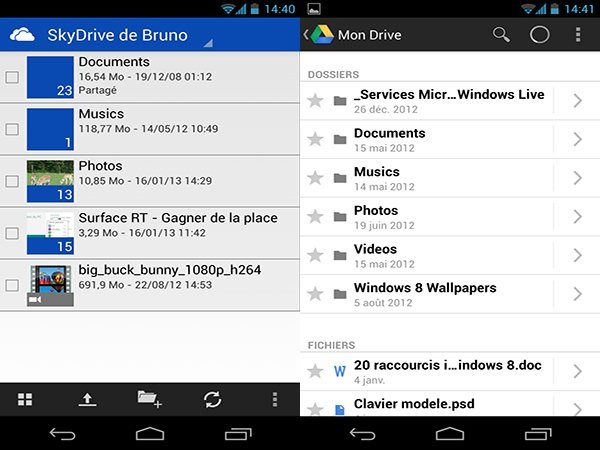This screenshot has height=450, width=600.
Task: Check the Documents folder checkbox in SkyDrive
Action: 12,77
